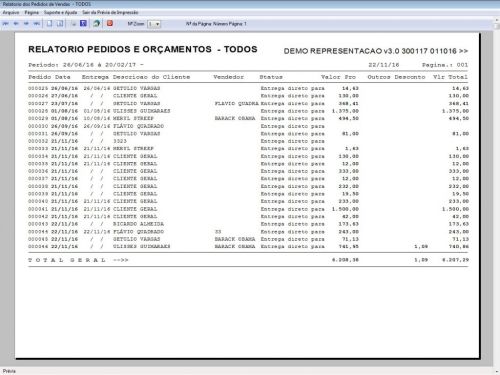The image size is (500, 375).
Task: Click the 'Pedido' column header
Action: [x=40, y=77]
